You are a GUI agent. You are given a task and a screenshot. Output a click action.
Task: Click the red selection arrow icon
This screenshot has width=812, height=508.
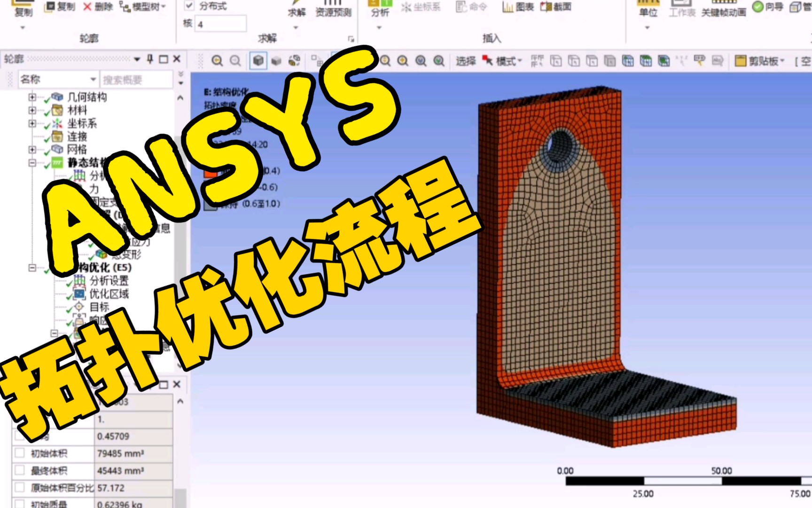pos(487,61)
